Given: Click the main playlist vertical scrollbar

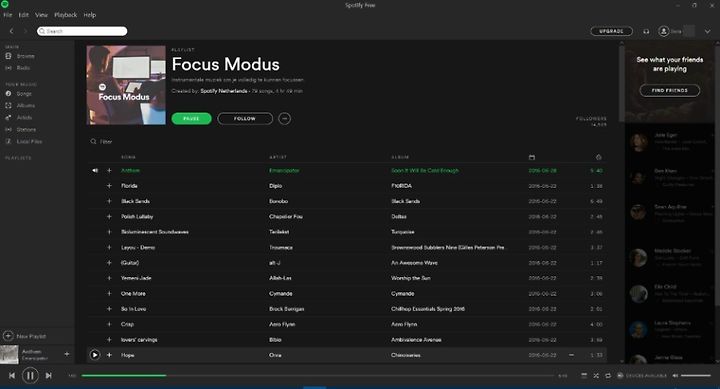Looking at the screenshot, I should [x=622, y=83].
